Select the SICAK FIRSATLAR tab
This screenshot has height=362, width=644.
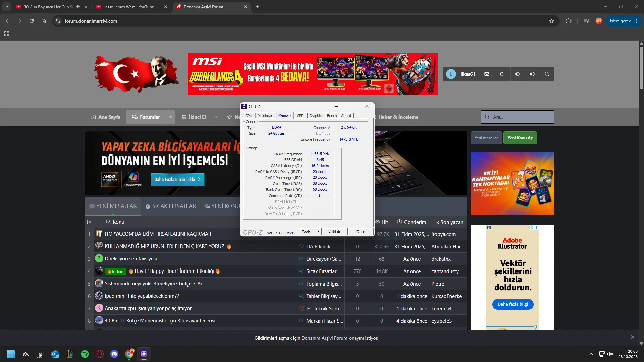pyautogui.click(x=170, y=206)
